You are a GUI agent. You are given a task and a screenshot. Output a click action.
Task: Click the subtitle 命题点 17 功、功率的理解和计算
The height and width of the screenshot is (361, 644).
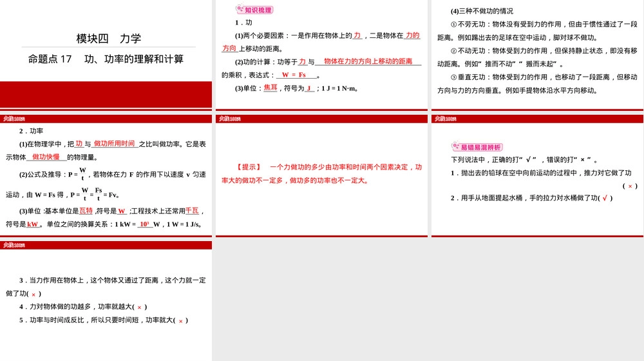(106, 59)
